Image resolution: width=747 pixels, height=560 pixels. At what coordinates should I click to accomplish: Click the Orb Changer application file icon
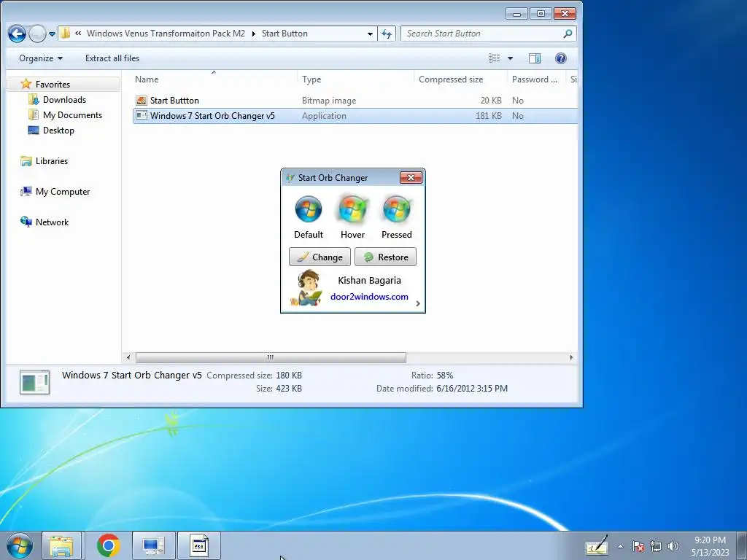(x=141, y=115)
